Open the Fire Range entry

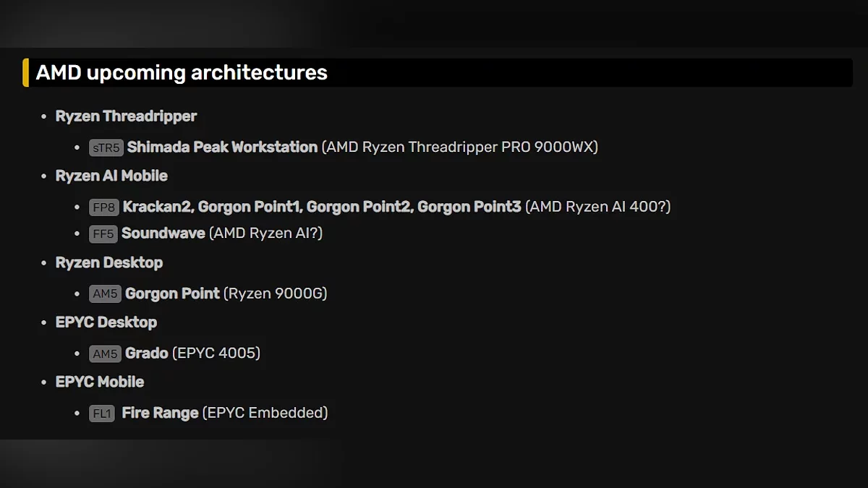[x=160, y=414]
